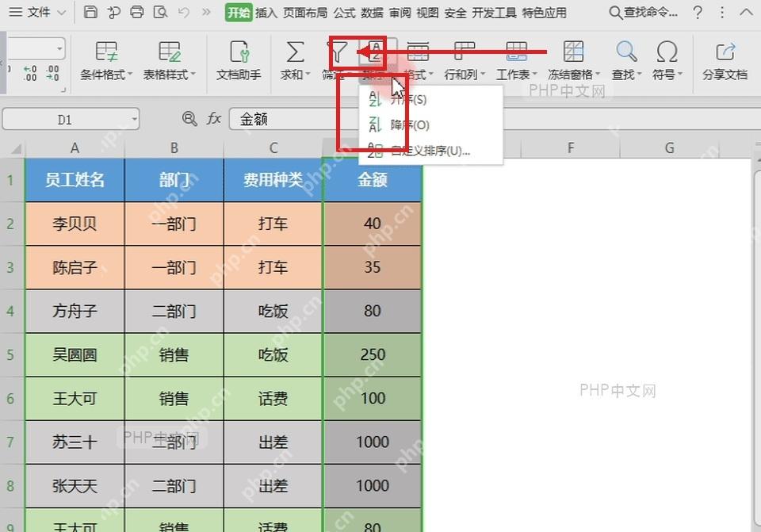
Task: Select cell containing 李贝贝
Action: click(x=75, y=224)
